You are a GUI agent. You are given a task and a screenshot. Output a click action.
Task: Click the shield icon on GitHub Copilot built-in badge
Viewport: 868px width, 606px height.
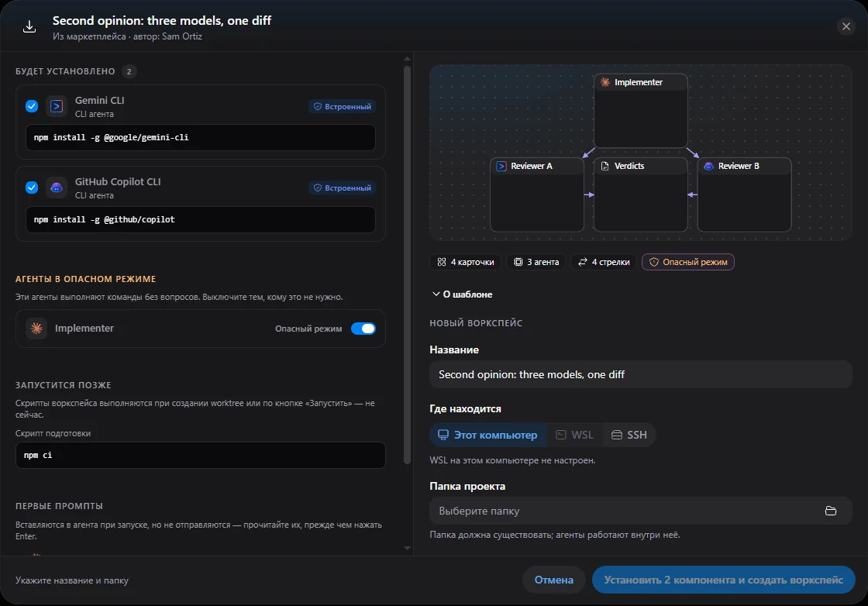click(x=318, y=188)
